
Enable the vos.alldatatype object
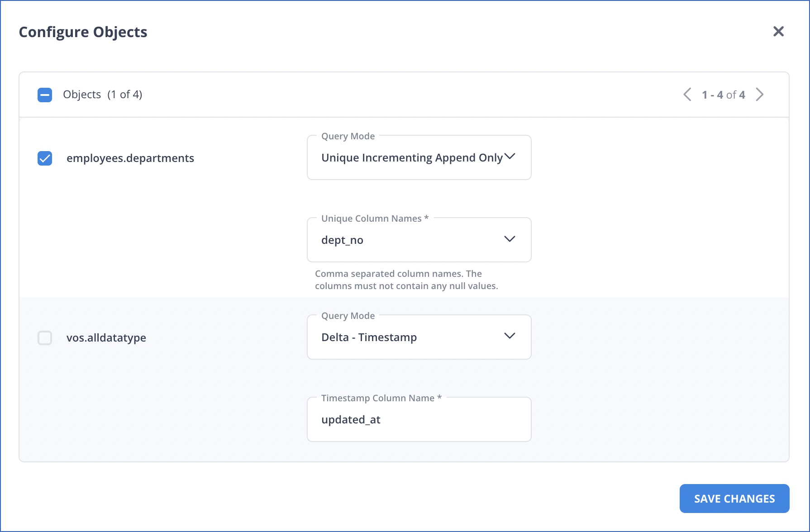pos(44,337)
